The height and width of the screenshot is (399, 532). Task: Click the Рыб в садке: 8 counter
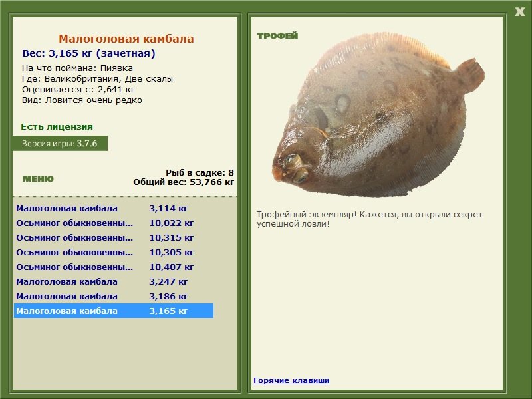coord(199,172)
